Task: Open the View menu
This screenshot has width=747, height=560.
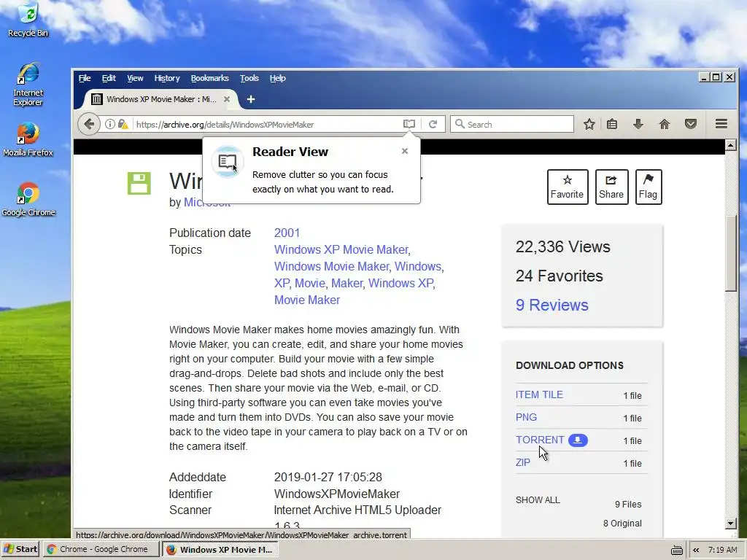Action: pyautogui.click(x=135, y=78)
